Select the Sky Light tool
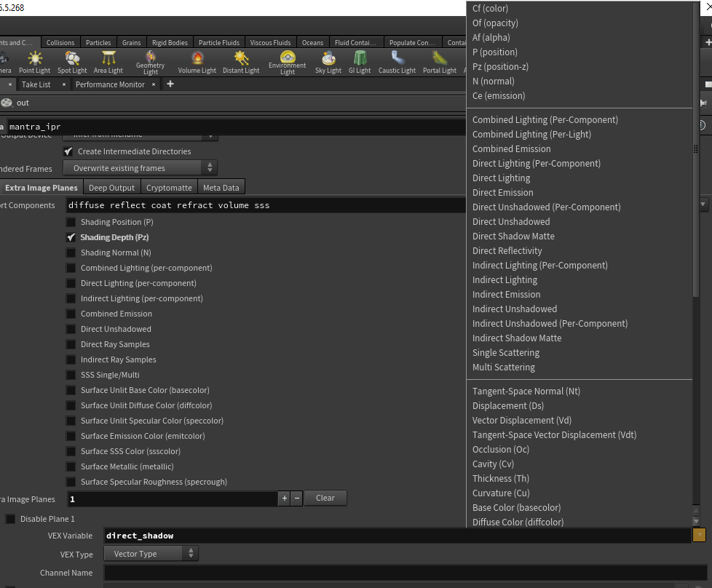The width and height of the screenshot is (712, 588). pos(328,62)
